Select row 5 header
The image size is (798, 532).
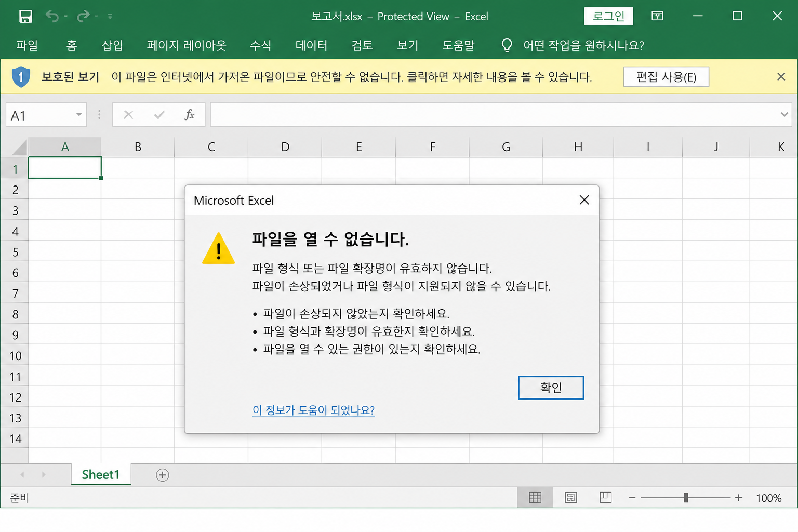coord(15,252)
